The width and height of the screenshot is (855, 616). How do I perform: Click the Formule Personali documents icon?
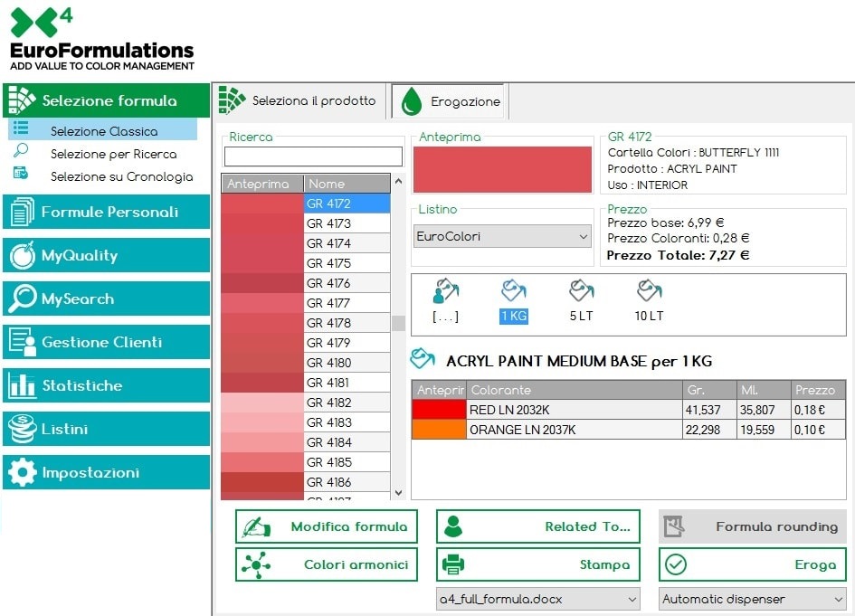tap(22, 212)
